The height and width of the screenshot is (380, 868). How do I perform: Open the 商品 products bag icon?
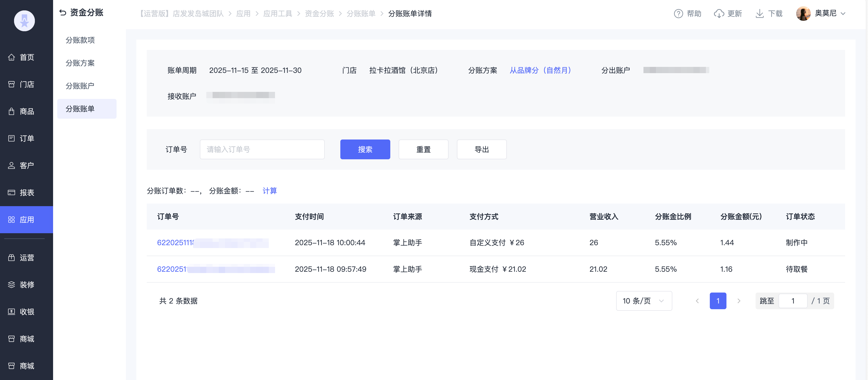pos(11,112)
